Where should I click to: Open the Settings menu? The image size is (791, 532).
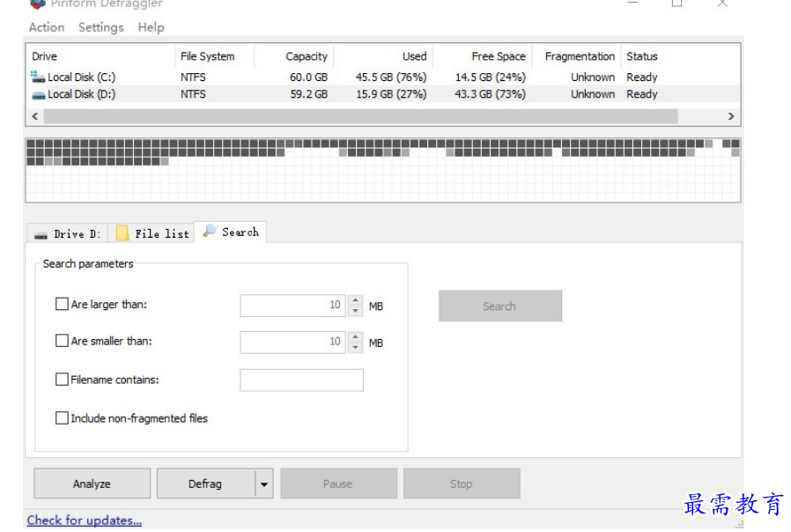click(101, 27)
